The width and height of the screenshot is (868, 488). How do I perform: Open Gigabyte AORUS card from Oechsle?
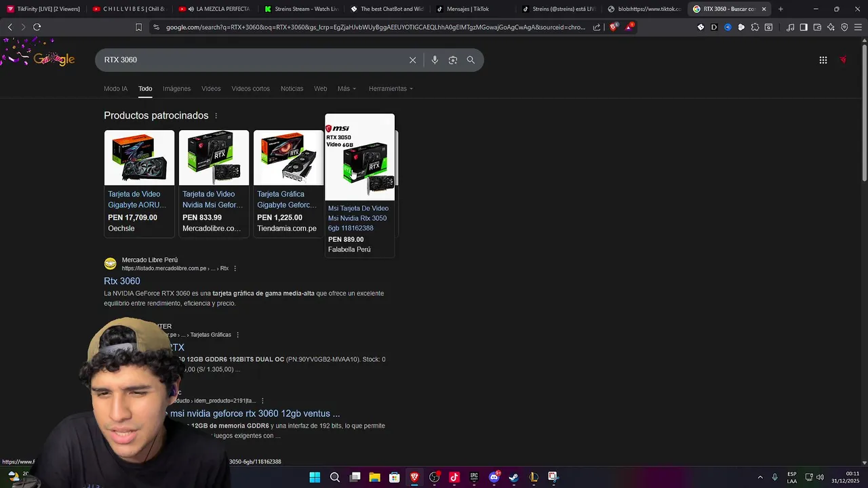pos(139,183)
